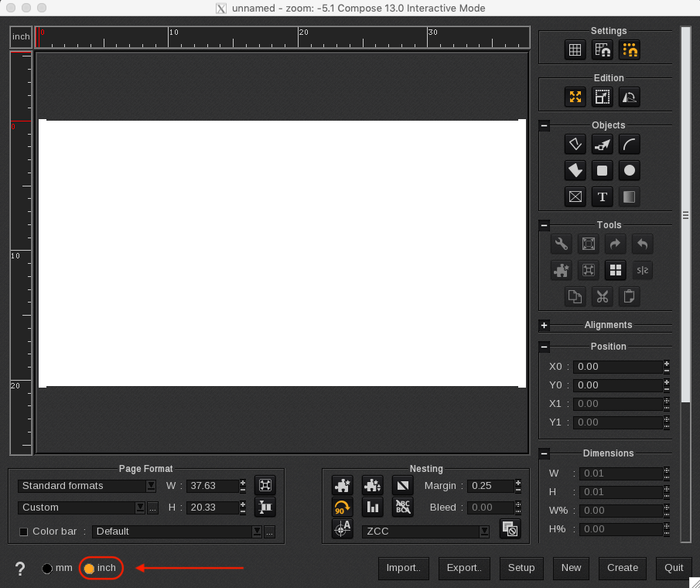Select the grid settings icon

(x=575, y=49)
